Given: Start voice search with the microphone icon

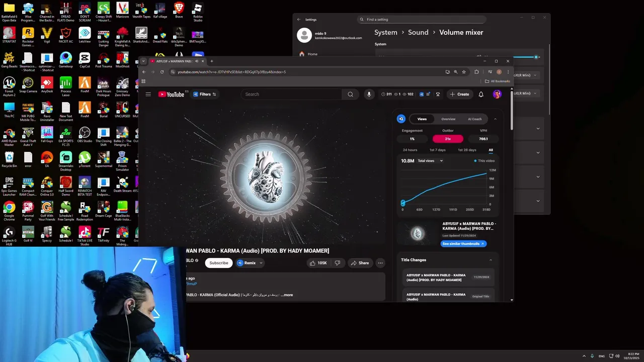Looking at the screenshot, I should point(369,94).
